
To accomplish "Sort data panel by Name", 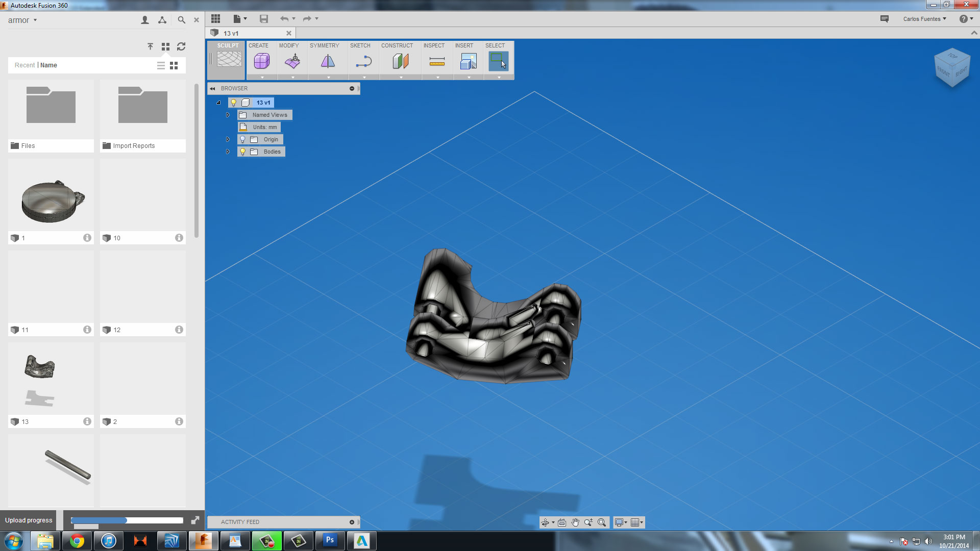I will coord(48,65).
